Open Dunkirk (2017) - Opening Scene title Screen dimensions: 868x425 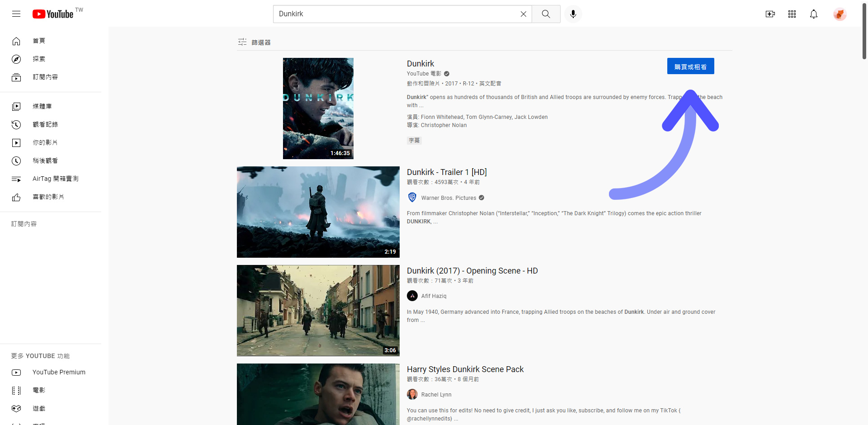tap(472, 271)
